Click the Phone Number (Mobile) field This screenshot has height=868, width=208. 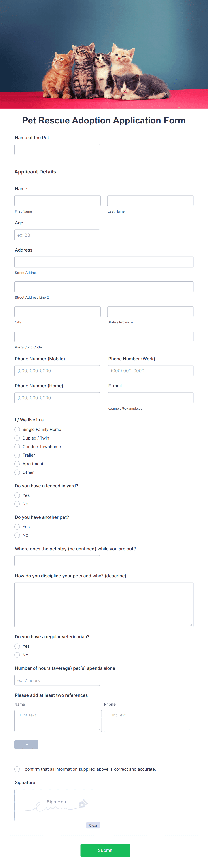(57, 371)
